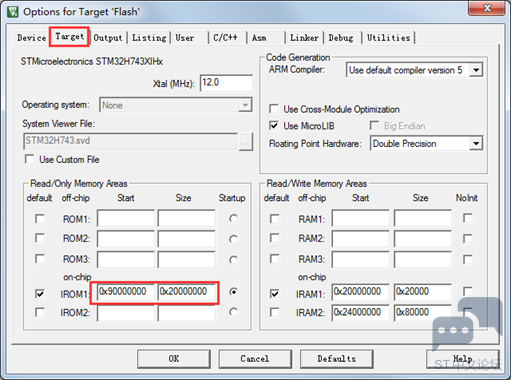This screenshot has width=511, height=380.
Task: Click the Cancel button
Action: click(255, 359)
